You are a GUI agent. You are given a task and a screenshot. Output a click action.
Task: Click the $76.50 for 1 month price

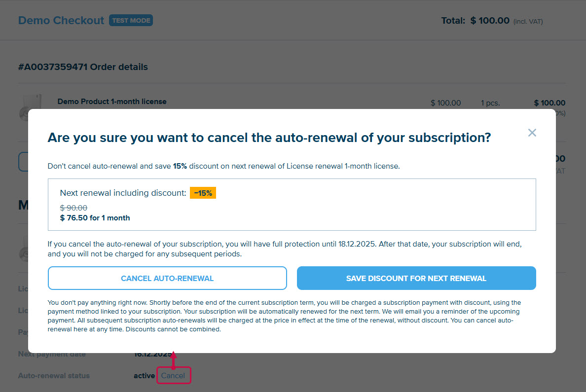[95, 218]
